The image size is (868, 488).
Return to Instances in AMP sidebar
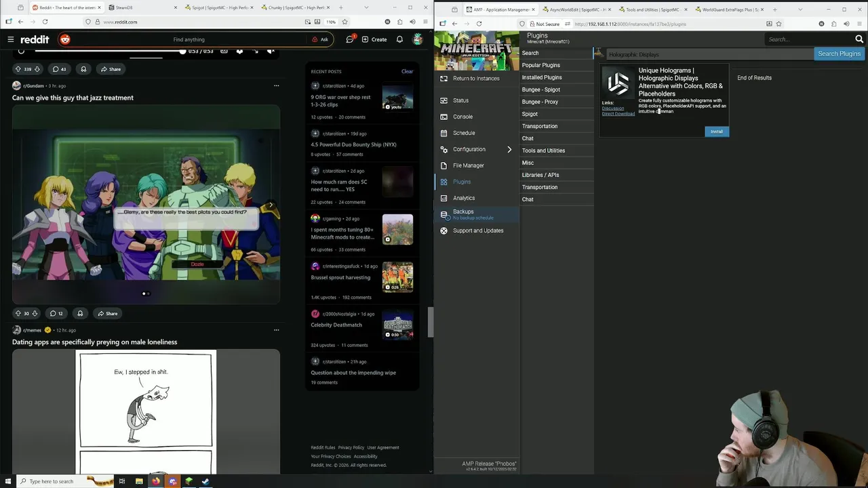point(476,78)
